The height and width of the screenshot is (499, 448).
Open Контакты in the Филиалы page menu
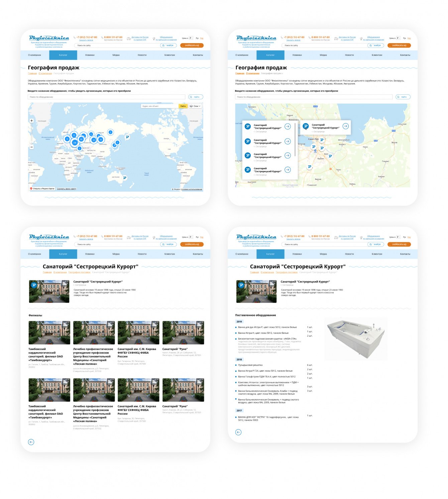click(x=198, y=254)
